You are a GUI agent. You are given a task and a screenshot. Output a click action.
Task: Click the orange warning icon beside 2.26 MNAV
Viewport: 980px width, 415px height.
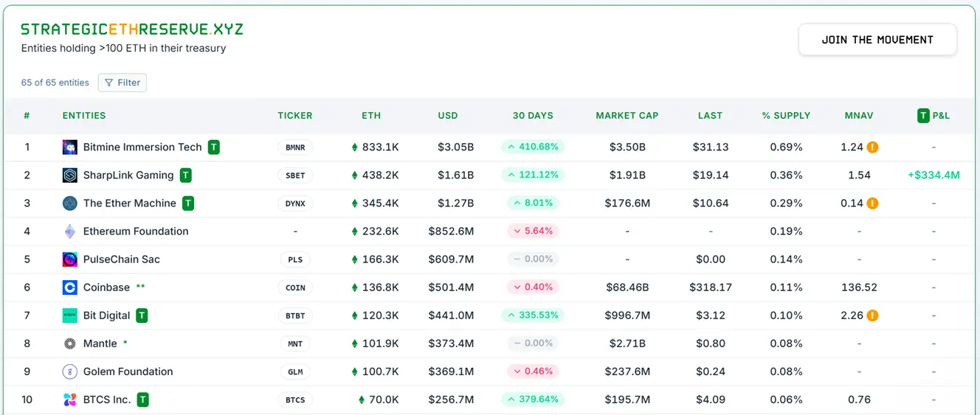point(872,315)
